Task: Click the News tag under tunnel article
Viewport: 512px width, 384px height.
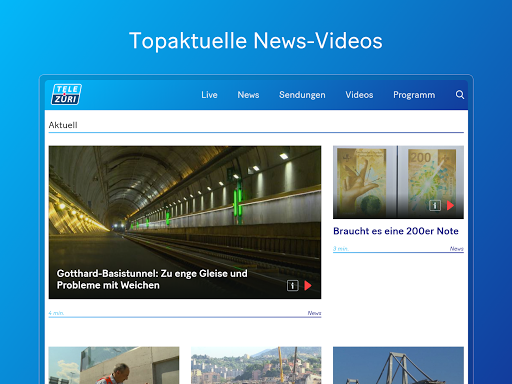Action: coord(314,313)
